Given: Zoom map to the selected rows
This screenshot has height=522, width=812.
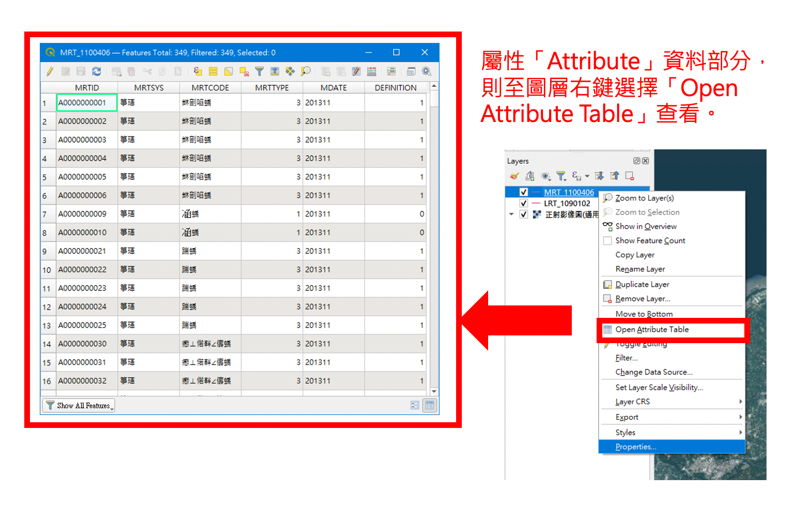Looking at the screenshot, I should [x=306, y=71].
